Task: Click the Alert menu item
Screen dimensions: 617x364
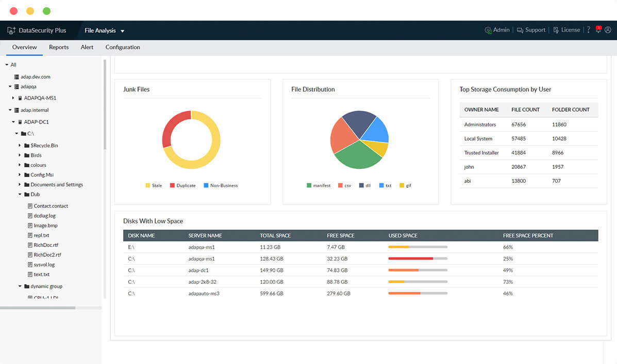Action: [87, 47]
